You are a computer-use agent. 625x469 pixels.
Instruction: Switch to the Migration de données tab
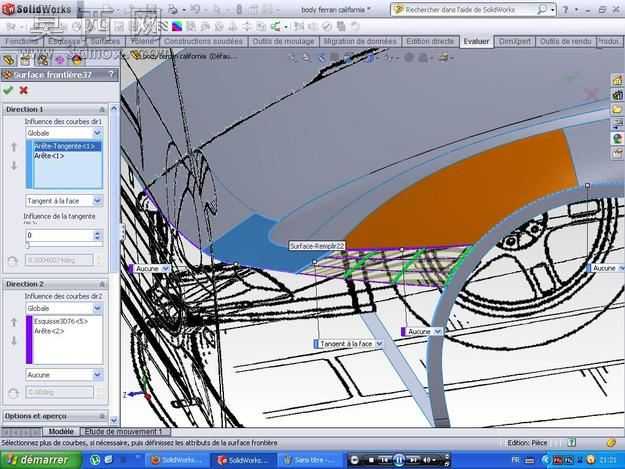click(x=360, y=41)
